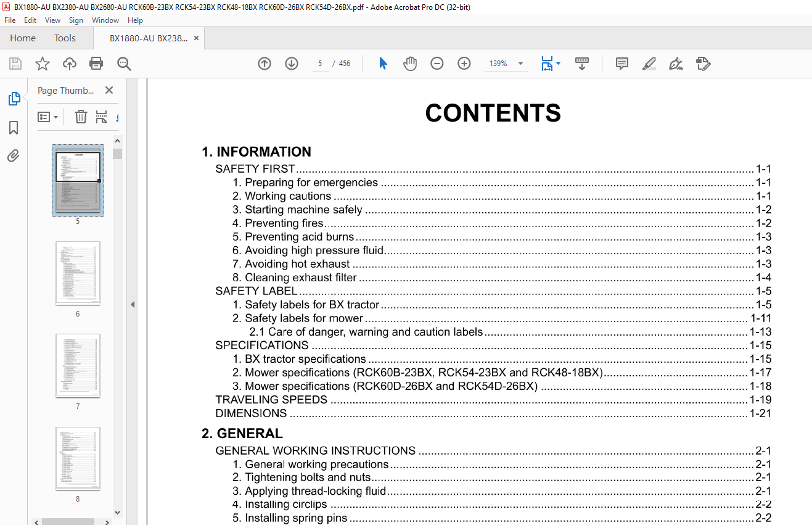
Task: Open SPECIFICATIONS contents entry
Action: pyautogui.click(x=493, y=345)
